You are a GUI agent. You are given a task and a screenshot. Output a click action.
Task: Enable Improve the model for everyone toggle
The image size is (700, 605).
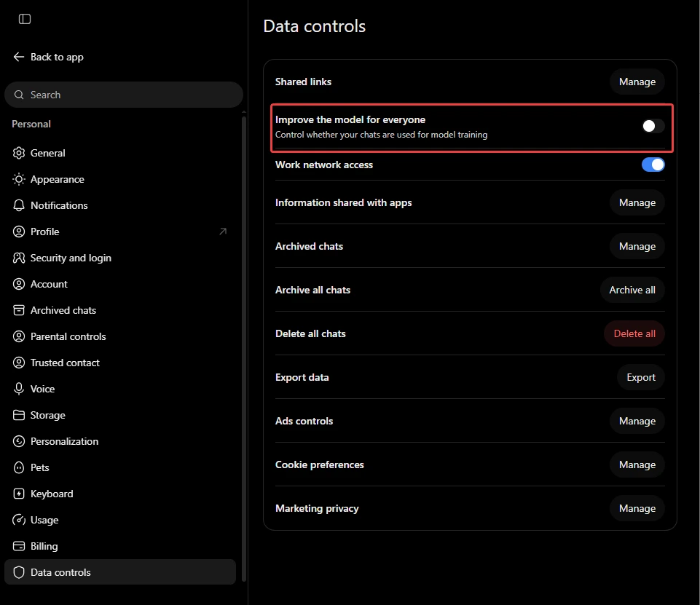(x=653, y=126)
